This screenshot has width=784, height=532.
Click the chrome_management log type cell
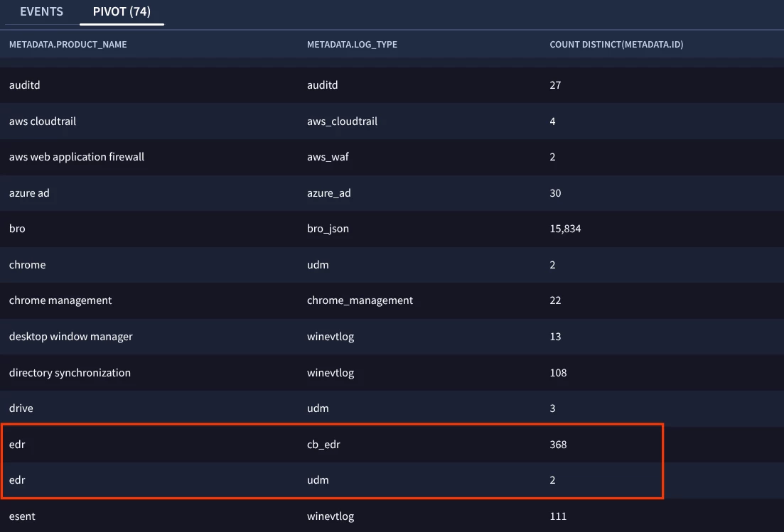point(360,300)
